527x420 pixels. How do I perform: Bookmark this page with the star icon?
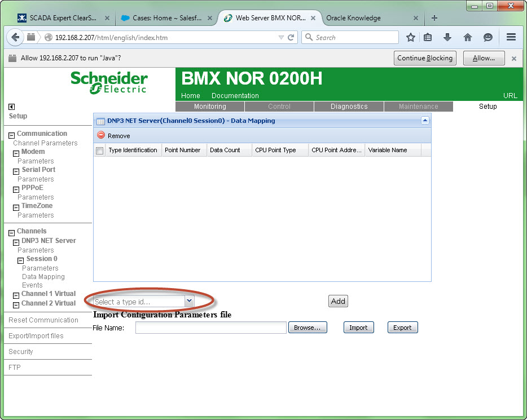pyautogui.click(x=410, y=37)
